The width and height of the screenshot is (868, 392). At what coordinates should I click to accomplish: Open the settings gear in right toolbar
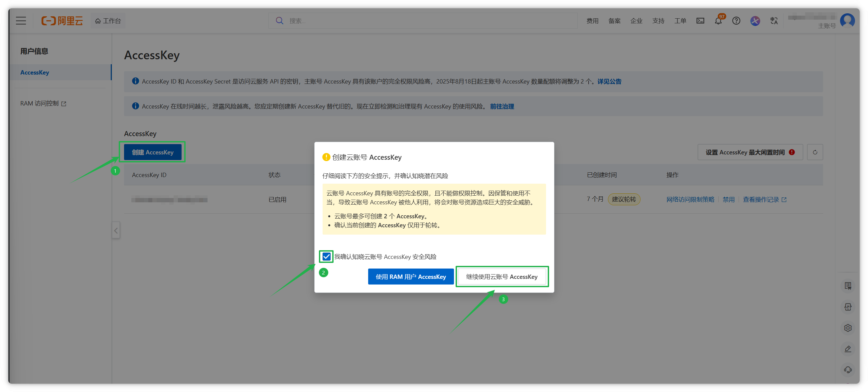pyautogui.click(x=848, y=328)
